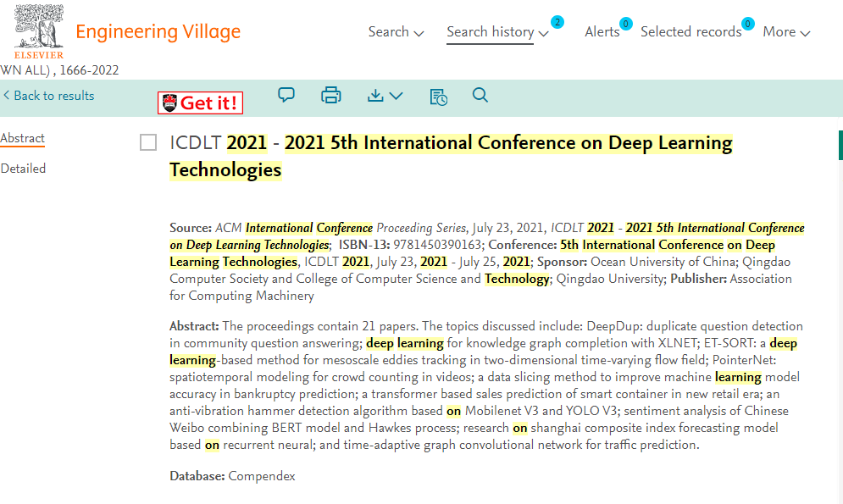Switch to the Detailed tab
The width and height of the screenshot is (843, 504).
tap(23, 169)
